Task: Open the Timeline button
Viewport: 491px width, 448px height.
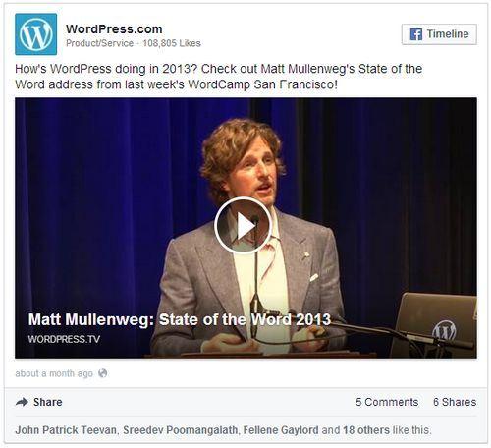Action: point(439,34)
